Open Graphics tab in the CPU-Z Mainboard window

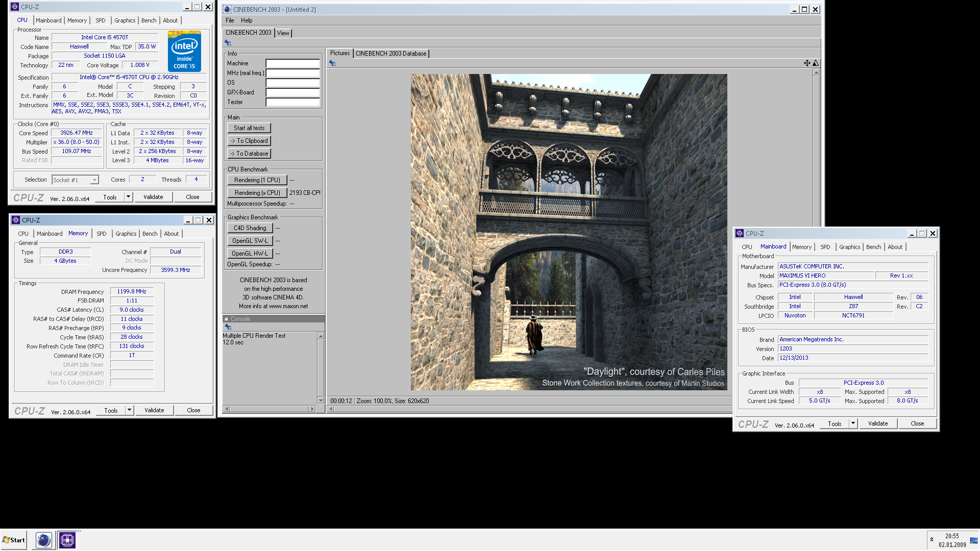[x=850, y=247]
